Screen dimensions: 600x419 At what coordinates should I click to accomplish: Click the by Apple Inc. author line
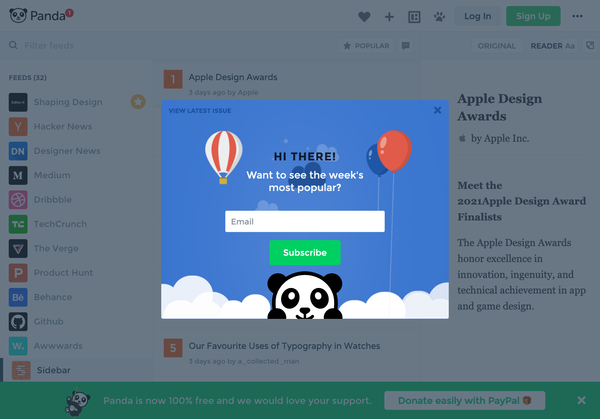pyautogui.click(x=494, y=139)
